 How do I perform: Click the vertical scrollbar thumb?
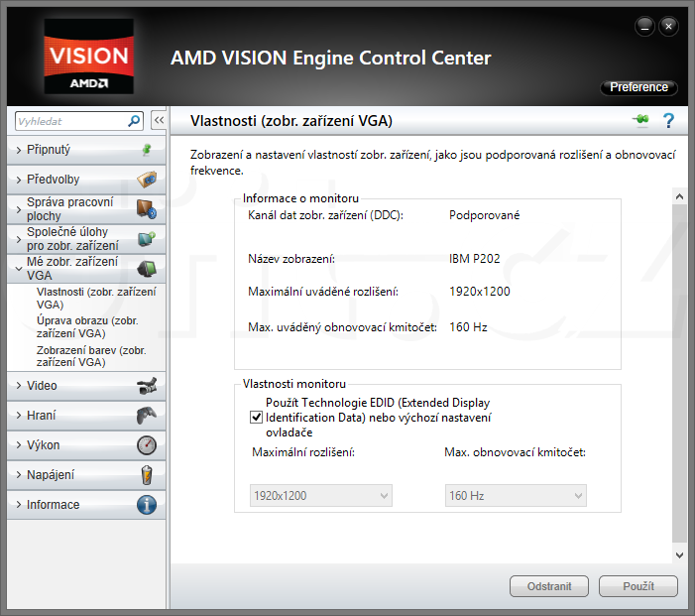(x=679, y=373)
